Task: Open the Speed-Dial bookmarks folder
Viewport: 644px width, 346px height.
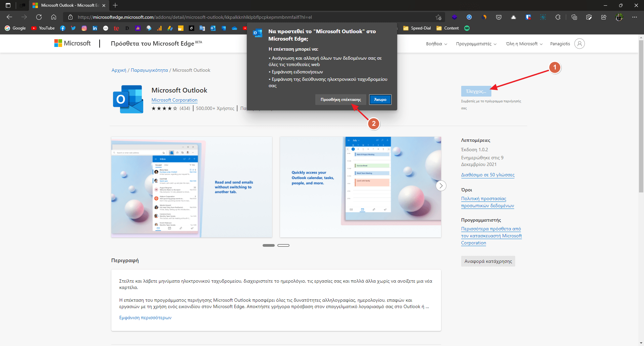Action: [x=417, y=28]
